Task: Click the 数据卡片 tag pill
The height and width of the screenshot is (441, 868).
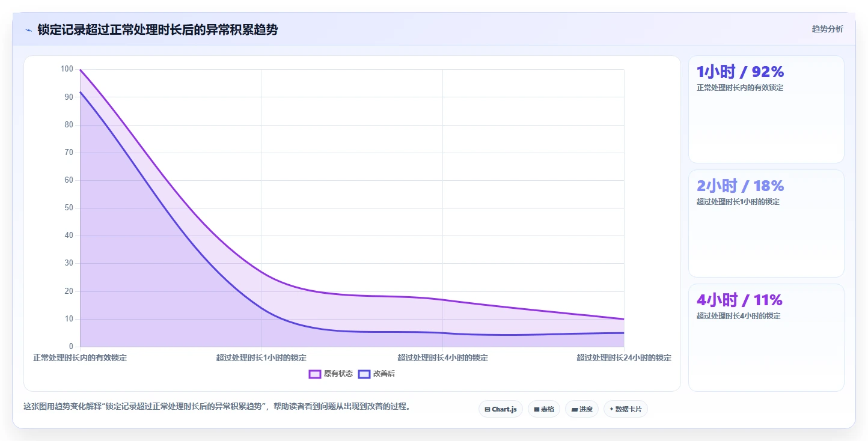Action: tap(626, 409)
